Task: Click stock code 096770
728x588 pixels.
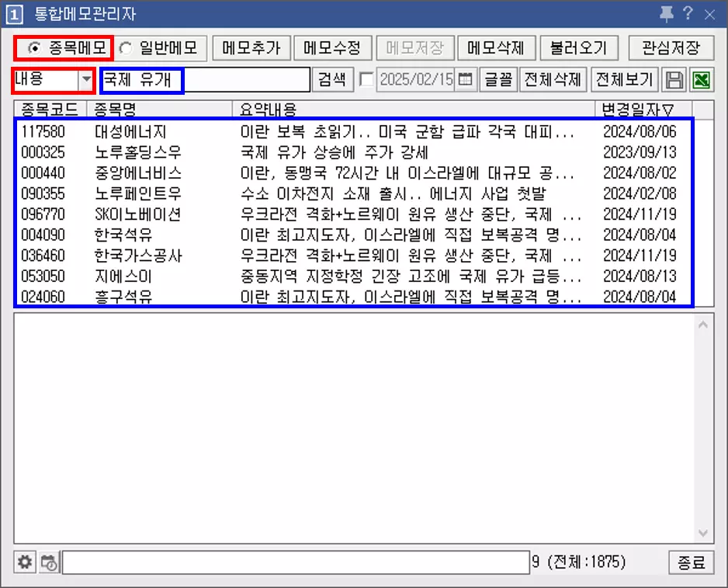Action: pos(43,214)
